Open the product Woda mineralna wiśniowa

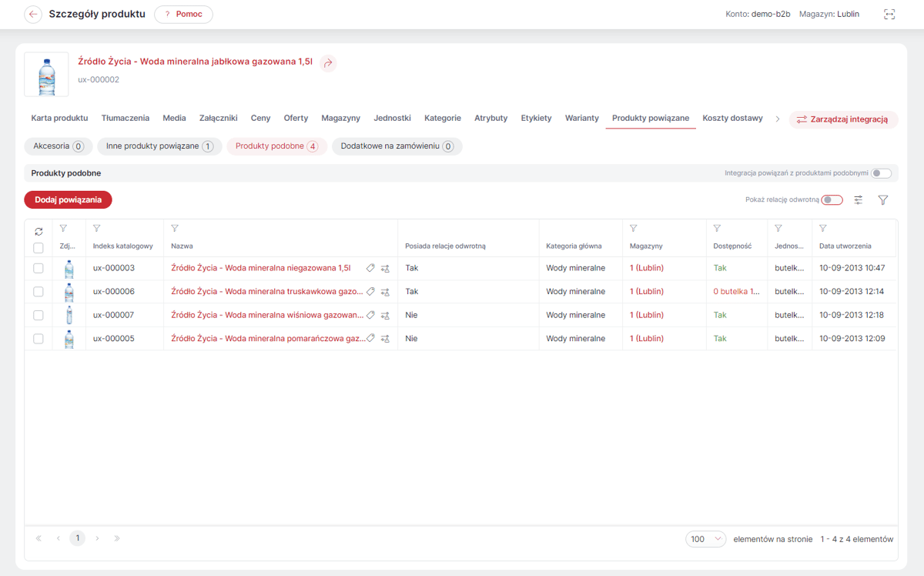pos(266,314)
